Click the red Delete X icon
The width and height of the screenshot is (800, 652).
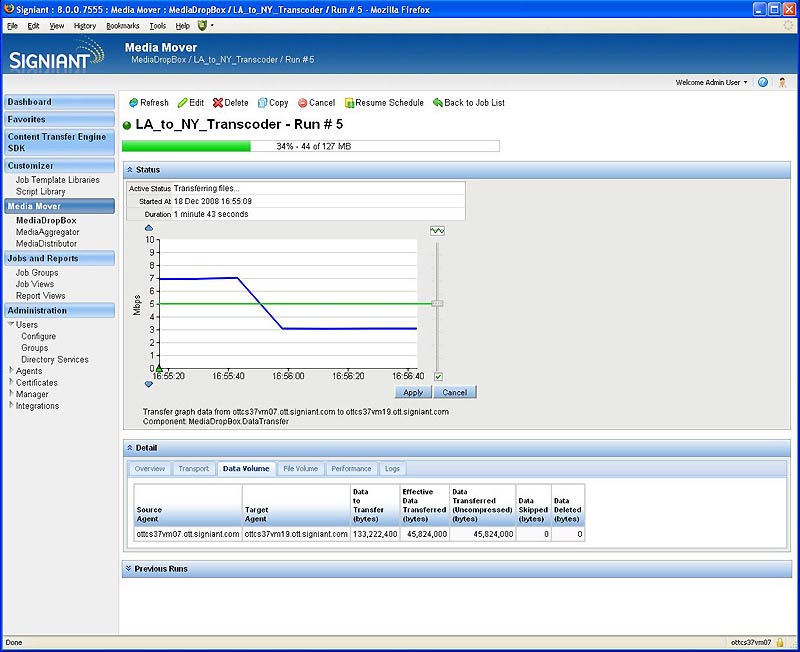pos(218,103)
